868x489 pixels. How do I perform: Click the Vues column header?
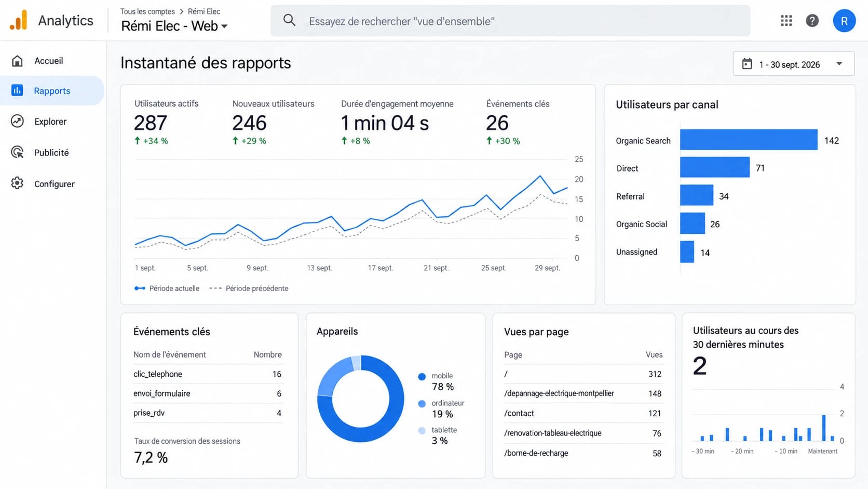coord(654,354)
